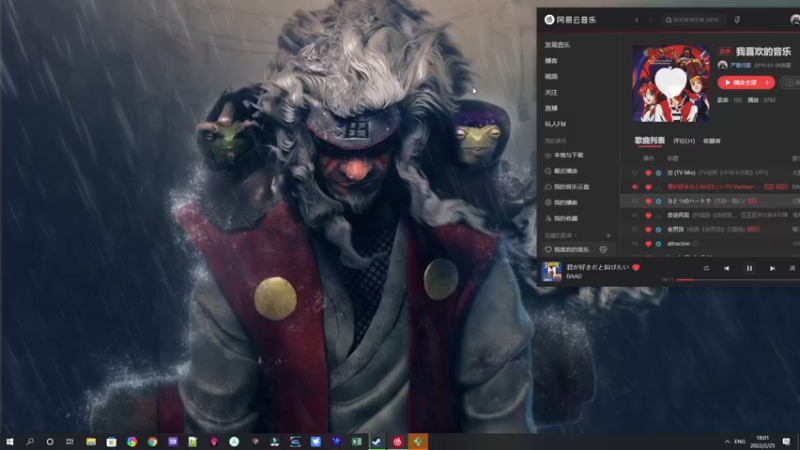The height and width of the screenshot is (450, 800).
Task: Open 我的收藏 in the sidebar
Action: tap(561, 218)
